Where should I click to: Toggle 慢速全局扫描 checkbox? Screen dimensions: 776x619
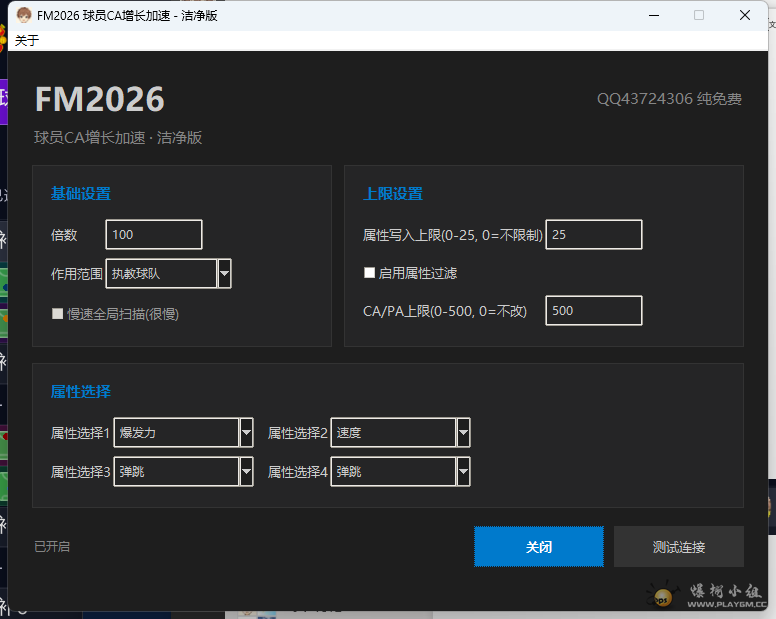pos(58,313)
